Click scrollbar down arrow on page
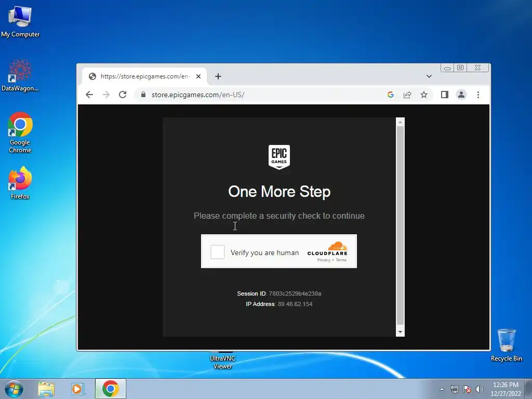The height and width of the screenshot is (399, 532). click(x=400, y=332)
